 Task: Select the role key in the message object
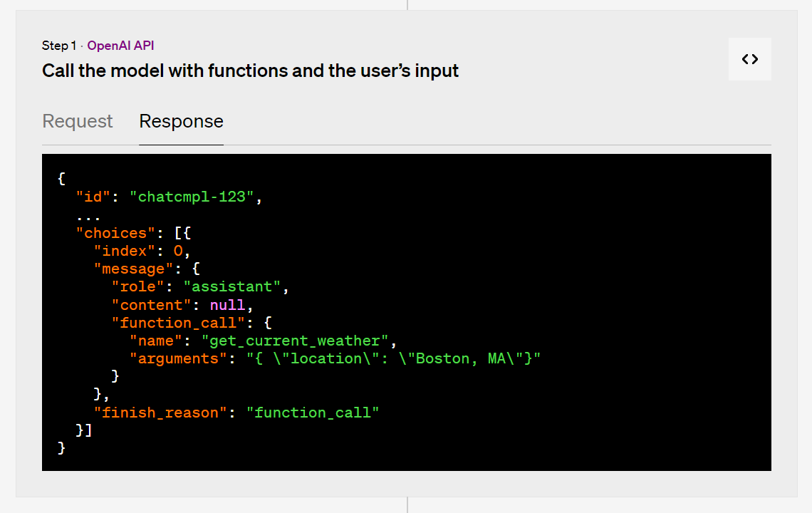point(138,286)
